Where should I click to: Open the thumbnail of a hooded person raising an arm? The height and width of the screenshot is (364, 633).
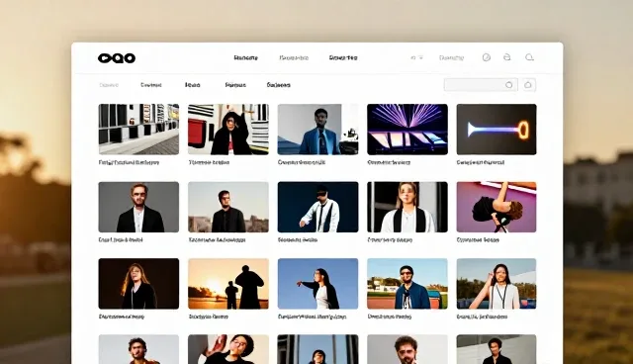point(228,130)
